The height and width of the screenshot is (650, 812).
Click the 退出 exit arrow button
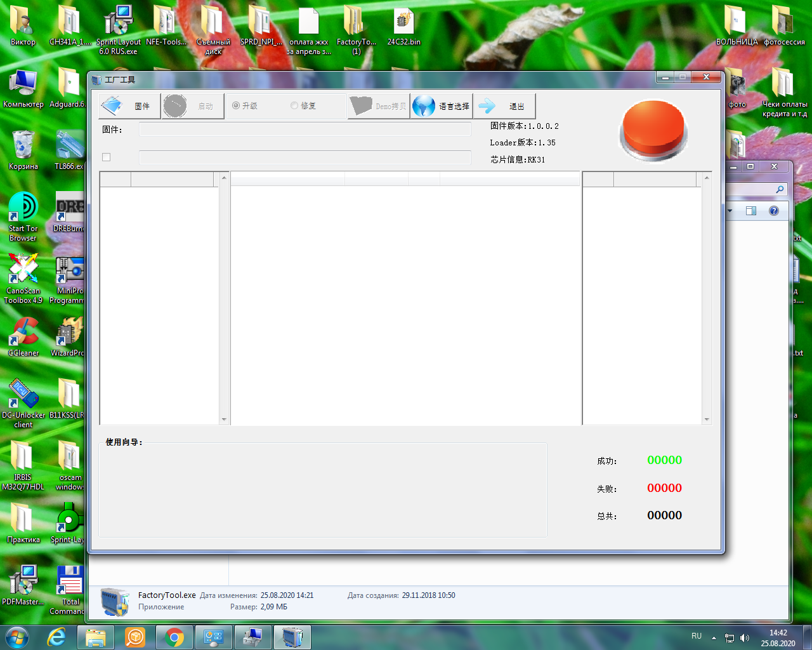tap(504, 106)
